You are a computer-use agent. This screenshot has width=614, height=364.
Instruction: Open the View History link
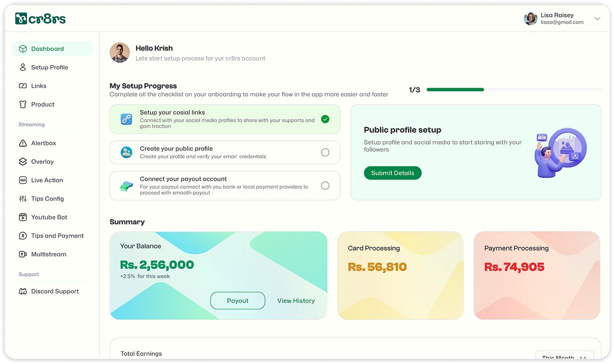296,301
